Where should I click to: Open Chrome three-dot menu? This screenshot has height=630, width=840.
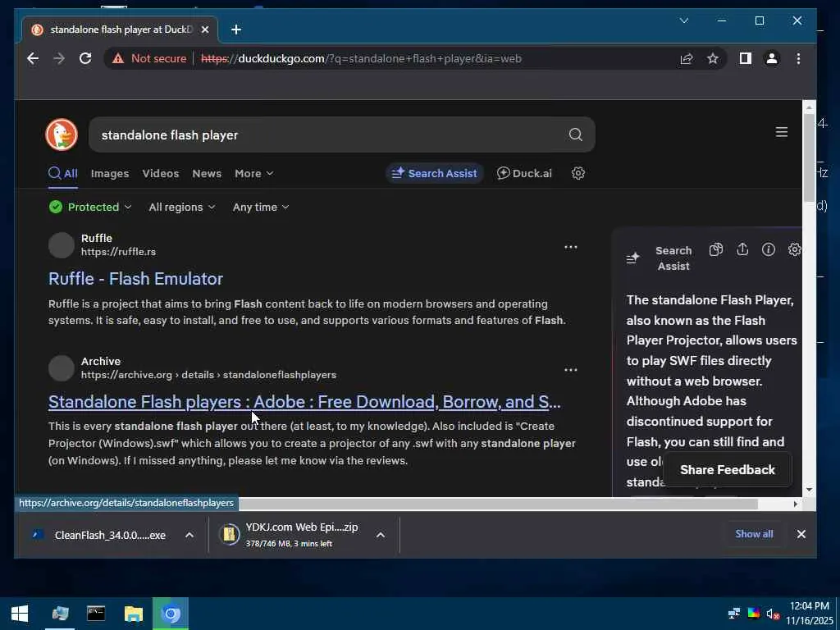(798, 58)
